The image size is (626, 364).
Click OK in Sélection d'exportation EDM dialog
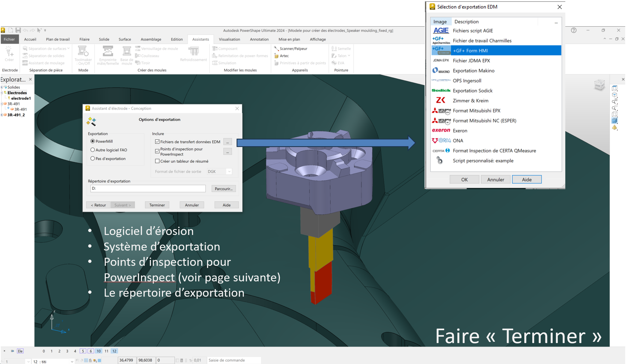pyautogui.click(x=464, y=179)
